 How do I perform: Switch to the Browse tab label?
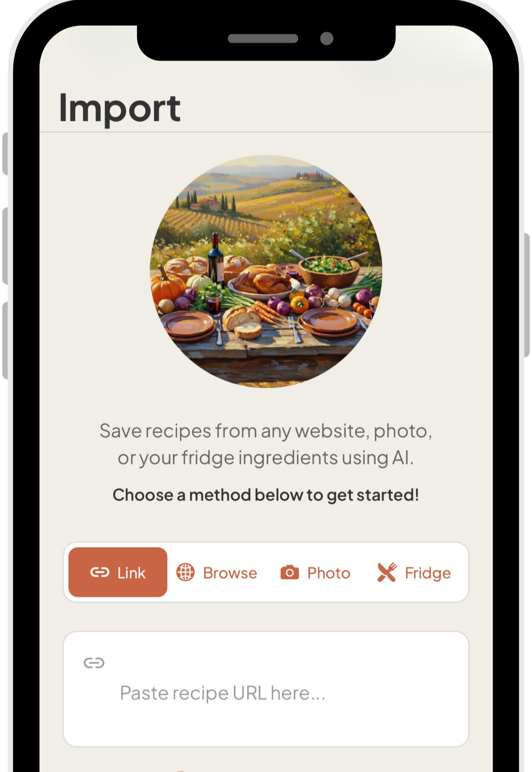(230, 573)
